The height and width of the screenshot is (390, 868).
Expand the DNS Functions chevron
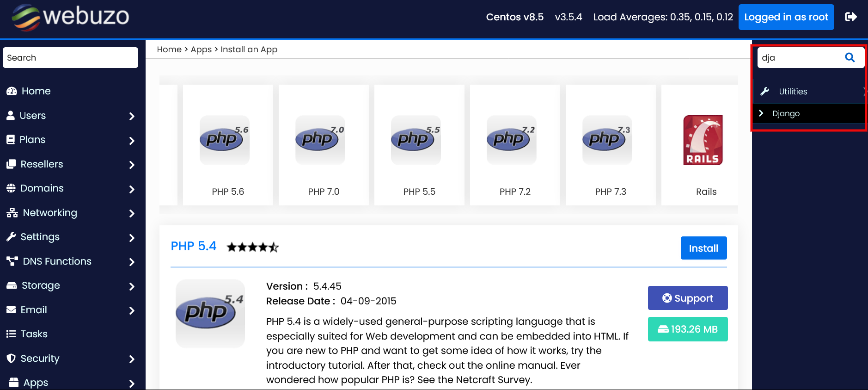[132, 262]
